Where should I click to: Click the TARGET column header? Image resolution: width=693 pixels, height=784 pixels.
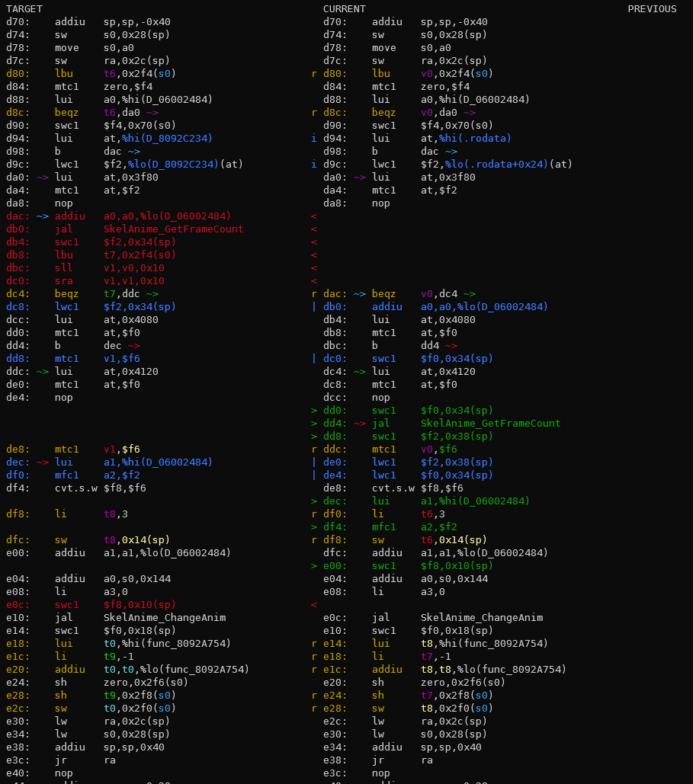point(24,9)
